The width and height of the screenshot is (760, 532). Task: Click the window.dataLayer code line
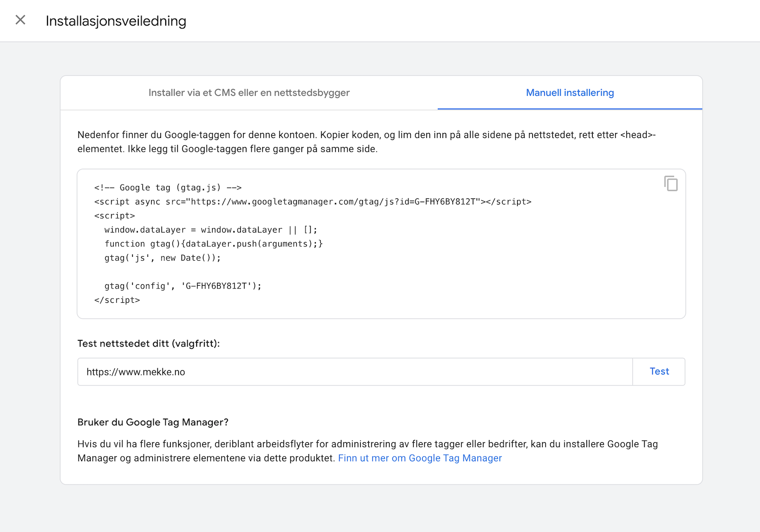click(211, 230)
